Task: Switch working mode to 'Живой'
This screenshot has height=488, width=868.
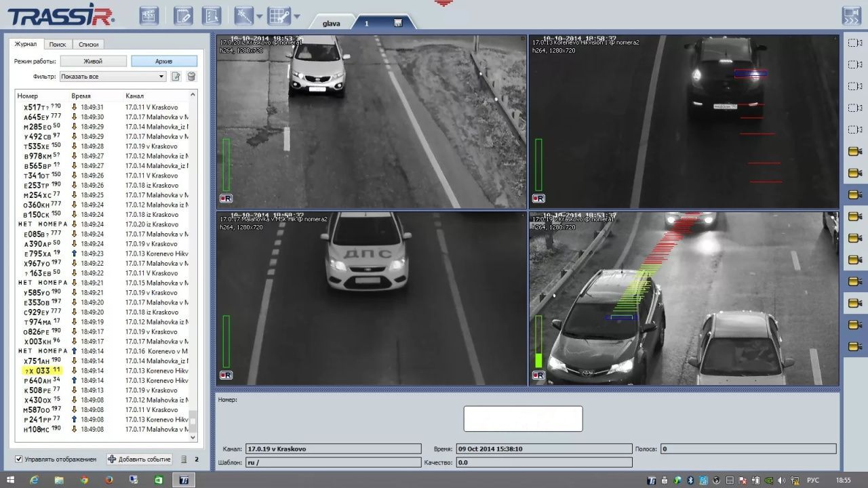Action: (93, 61)
